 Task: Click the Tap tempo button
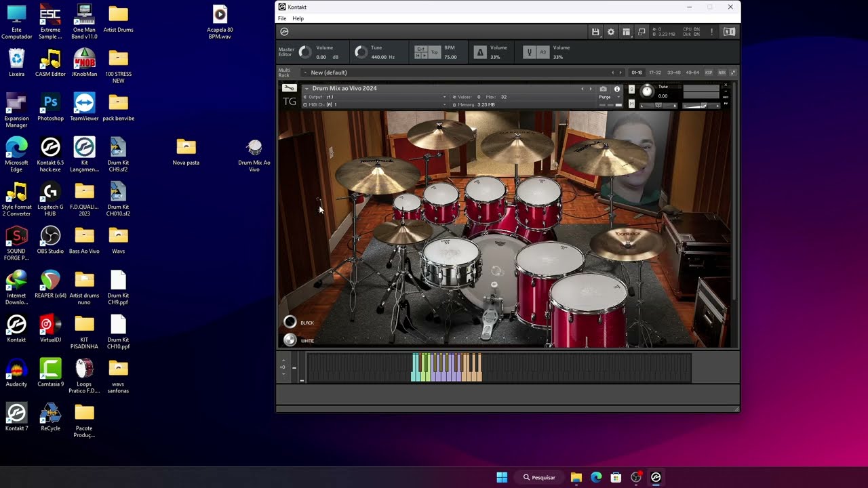(x=434, y=52)
